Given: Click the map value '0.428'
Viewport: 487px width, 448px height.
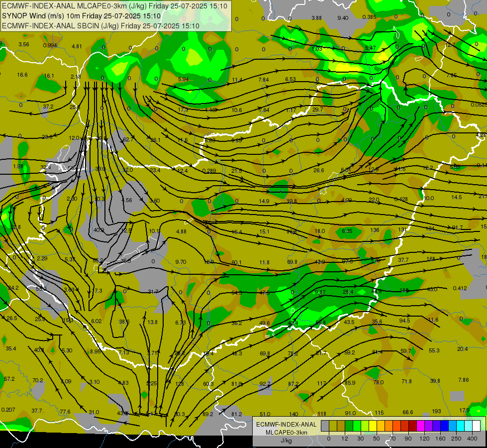Looking at the screenshot, I should [x=400, y=199].
